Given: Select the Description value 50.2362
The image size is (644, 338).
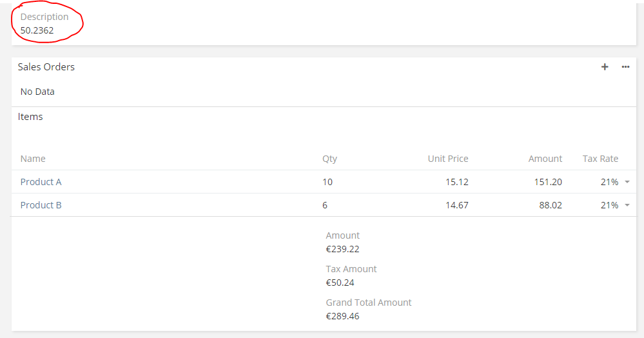Looking at the screenshot, I should tap(37, 30).
